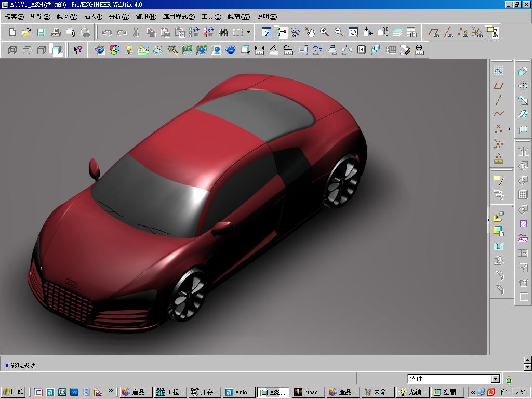Open the 編輯(E) menu
This screenshot has width=532, height=399.
(40, 16)
